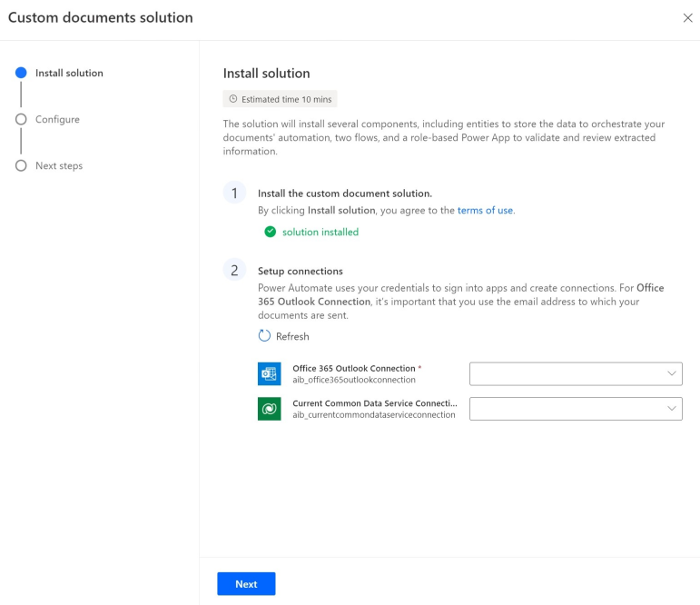The image size is (700, 605).
Task: Click the Refresh text link
Action: pyautogui.click(x=292, y=336)
